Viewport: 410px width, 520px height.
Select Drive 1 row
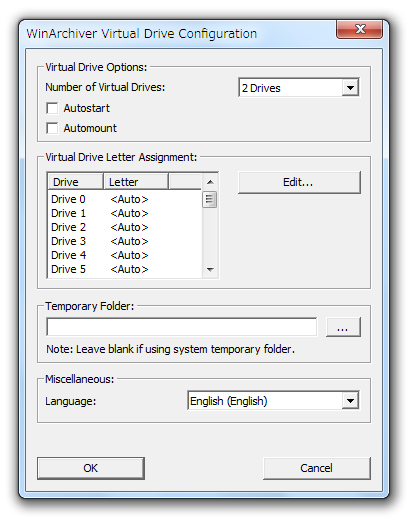[125, 213]
